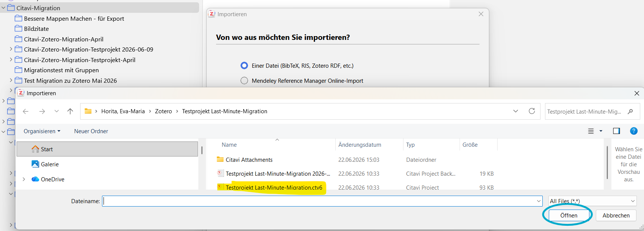Click the ctv6 Citavi project file icon

click(x=220, y=187)
